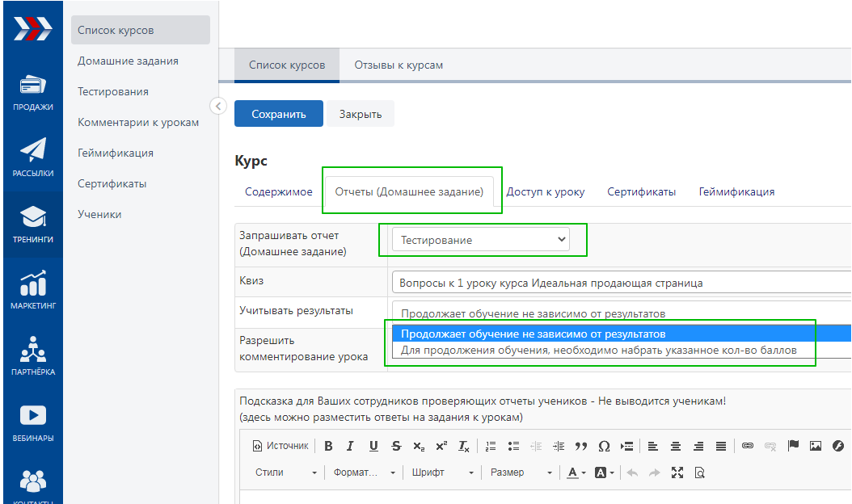Viewport: 852px width, 504px height.
Task: Switch to the Доступ к уроку tab
Action: [x=546, y=192]
